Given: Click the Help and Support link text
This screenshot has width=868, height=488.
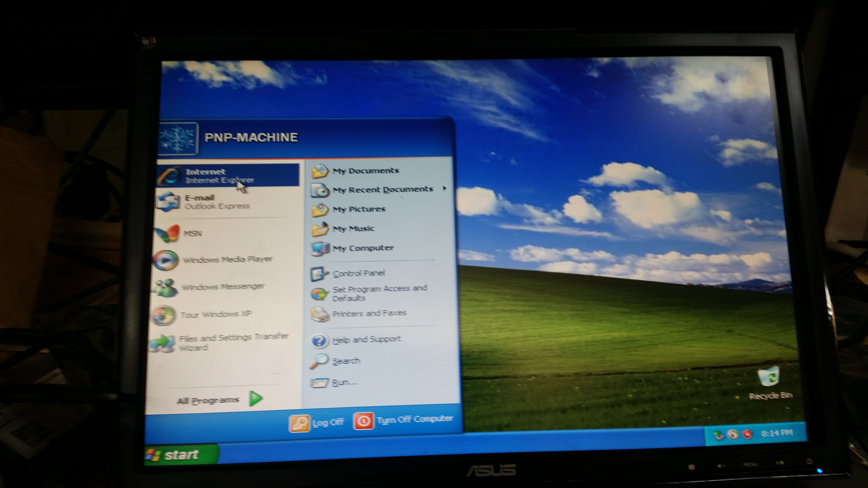Looking at the screenshot, I should [367, 340].
